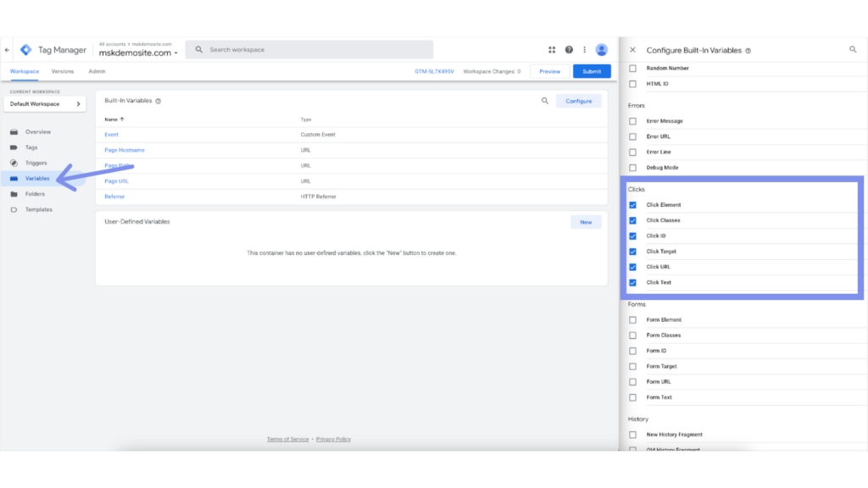Uncheck the Click Text checkbox

click(632, 282)
